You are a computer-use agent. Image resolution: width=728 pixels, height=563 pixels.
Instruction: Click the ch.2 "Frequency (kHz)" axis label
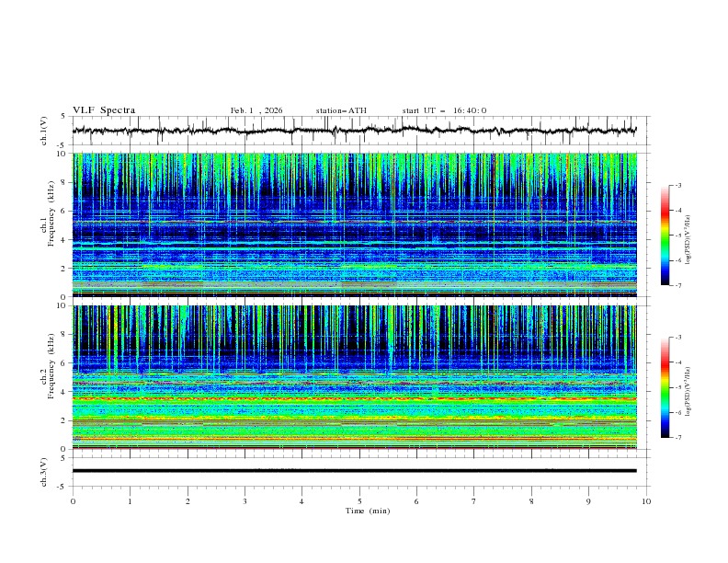coord(51,365)
